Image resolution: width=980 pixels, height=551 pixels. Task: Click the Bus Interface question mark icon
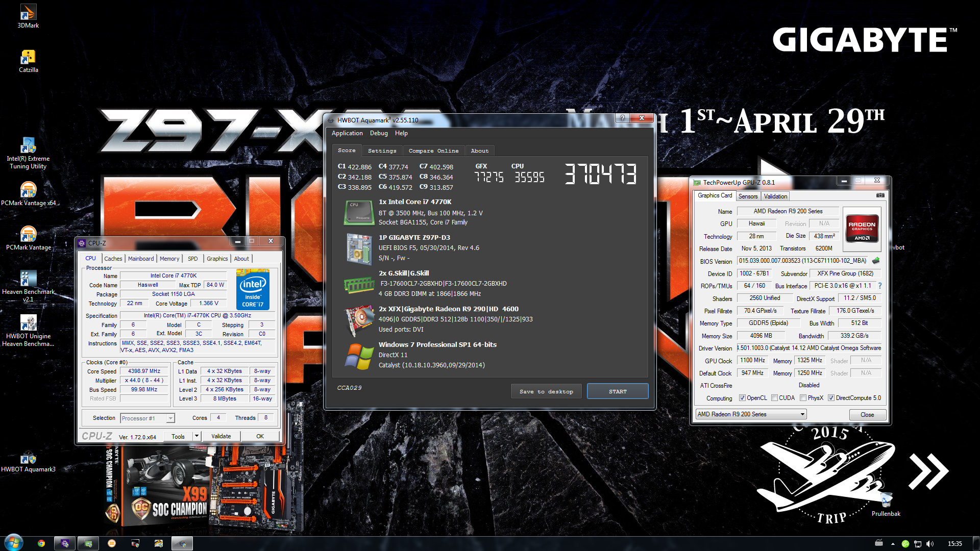[880, 286]
